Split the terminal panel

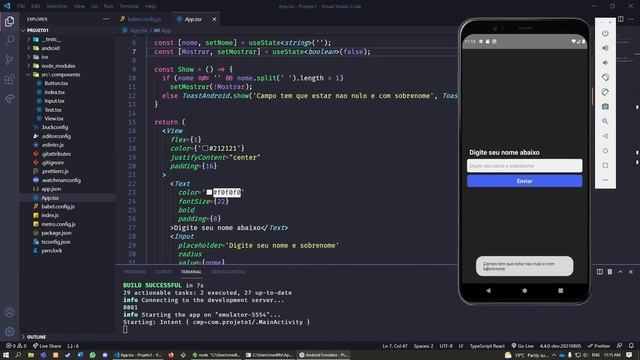600,272
